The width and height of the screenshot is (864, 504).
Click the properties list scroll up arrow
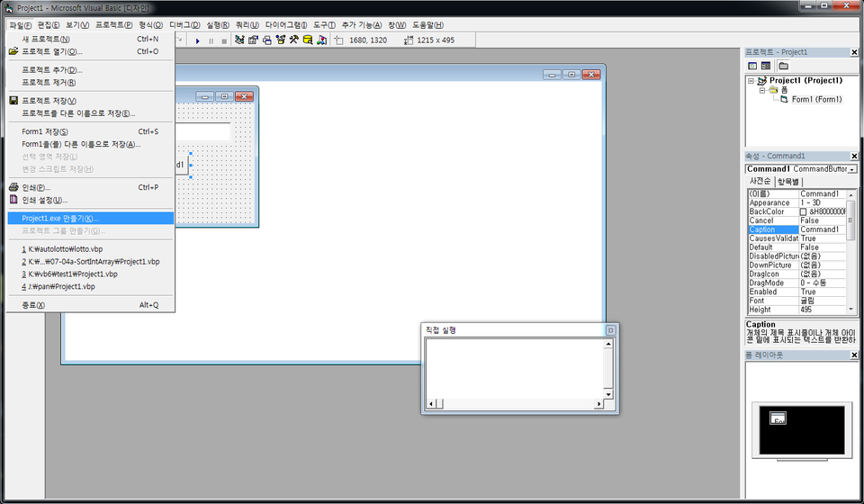[850, 195]
